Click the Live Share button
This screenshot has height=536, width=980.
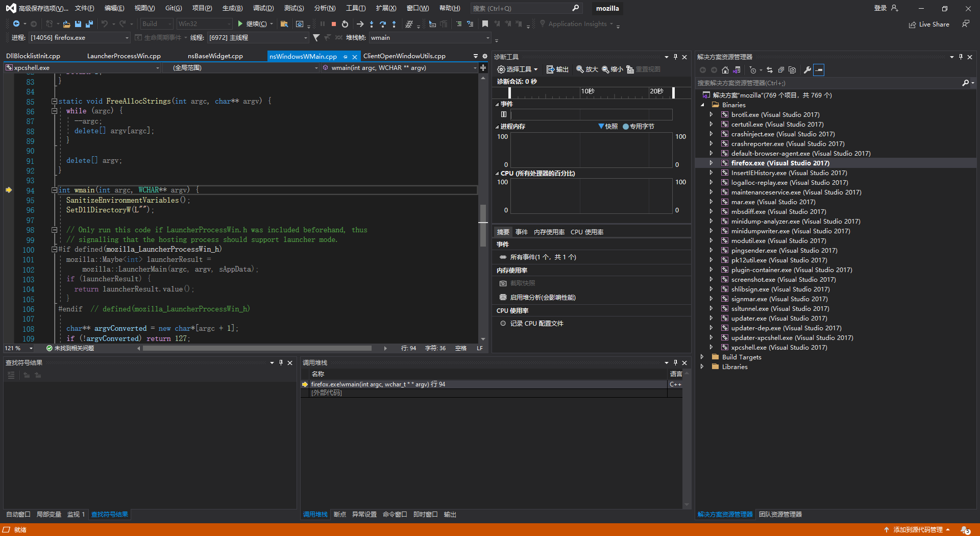[x=929, y=25]
